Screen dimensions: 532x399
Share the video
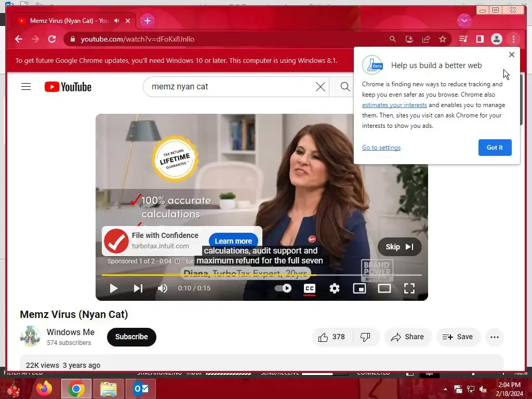[407, 337]
